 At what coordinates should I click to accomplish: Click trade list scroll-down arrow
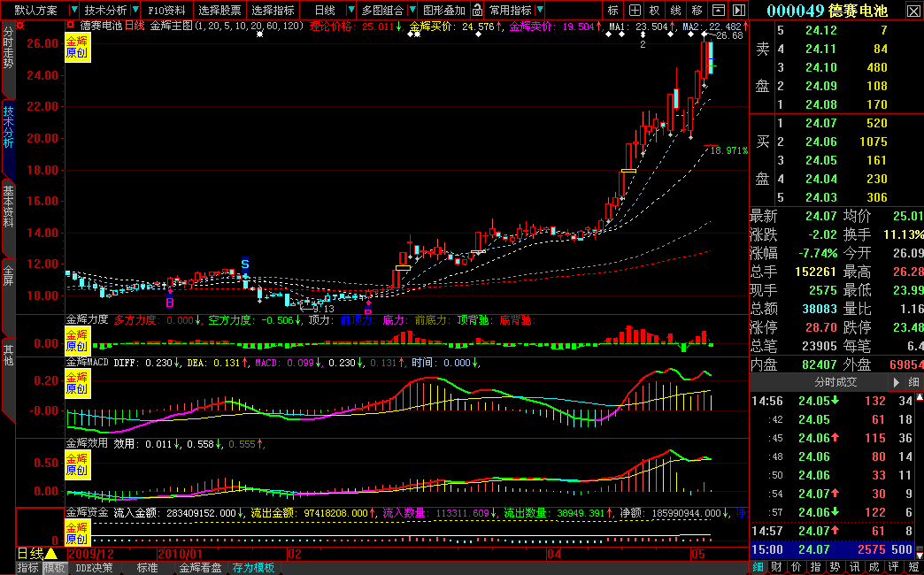click(920, 555)
